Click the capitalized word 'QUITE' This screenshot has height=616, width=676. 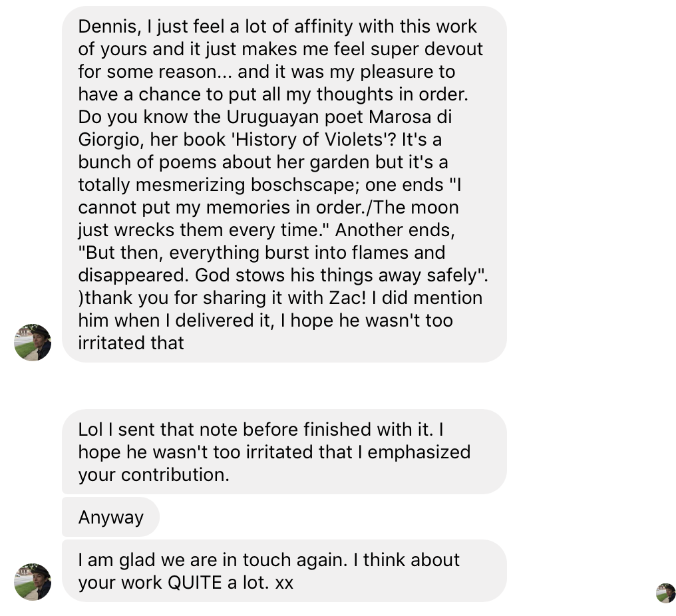(194, 582)
